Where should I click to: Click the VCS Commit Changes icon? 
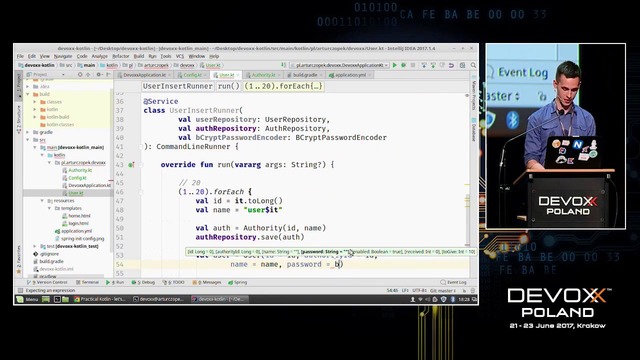433,65
